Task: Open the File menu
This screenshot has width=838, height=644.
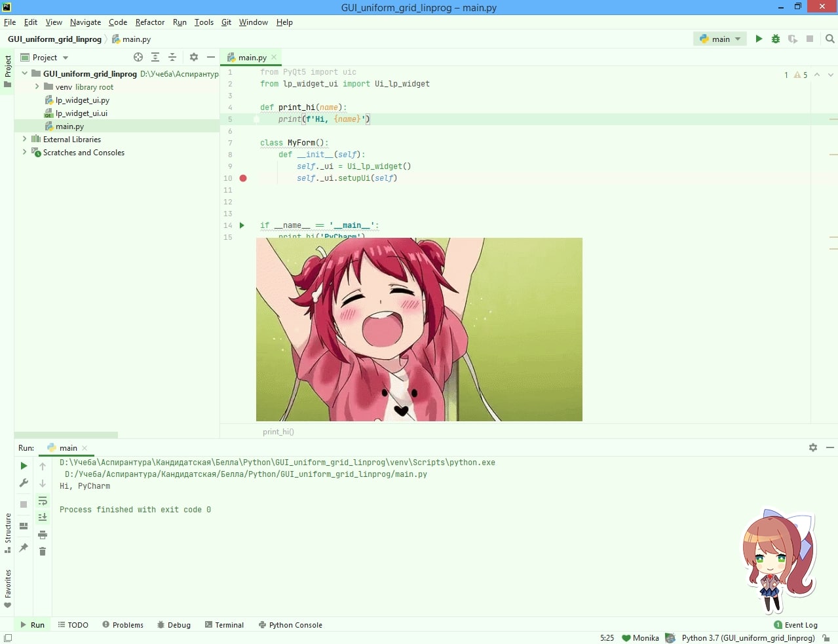Action: pos(10,22)
